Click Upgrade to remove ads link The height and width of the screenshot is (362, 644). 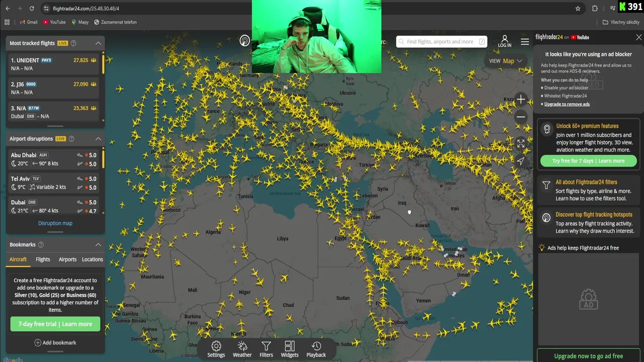[567, 104]
